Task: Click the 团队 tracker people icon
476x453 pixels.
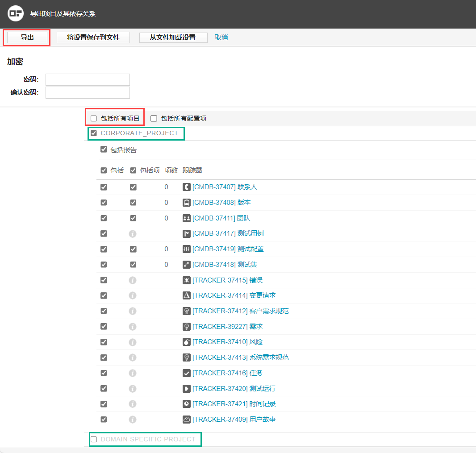Action: [x=186, y=218]
